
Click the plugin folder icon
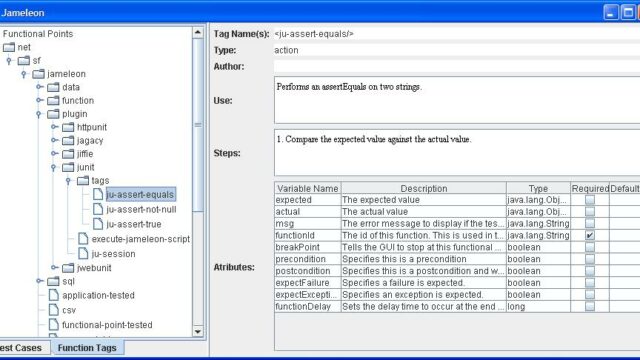pos(53,114)
